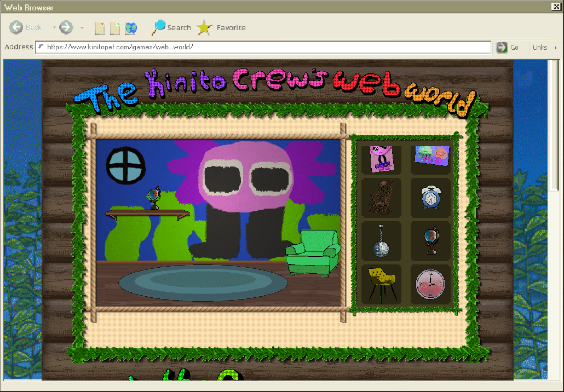This screenshot has width=564, height=392.
Task: Select the pink "Cool" poster item
Action: (x=381, y=159)
